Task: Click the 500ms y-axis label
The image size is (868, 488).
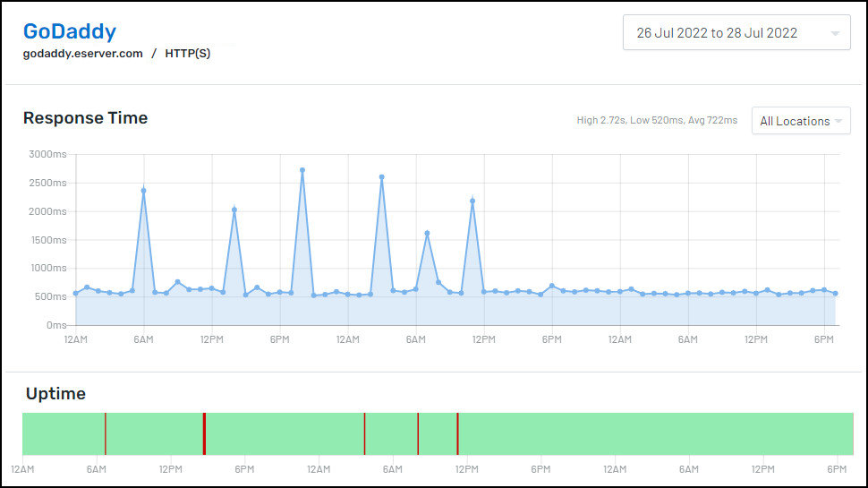Action: pos(50,296)
